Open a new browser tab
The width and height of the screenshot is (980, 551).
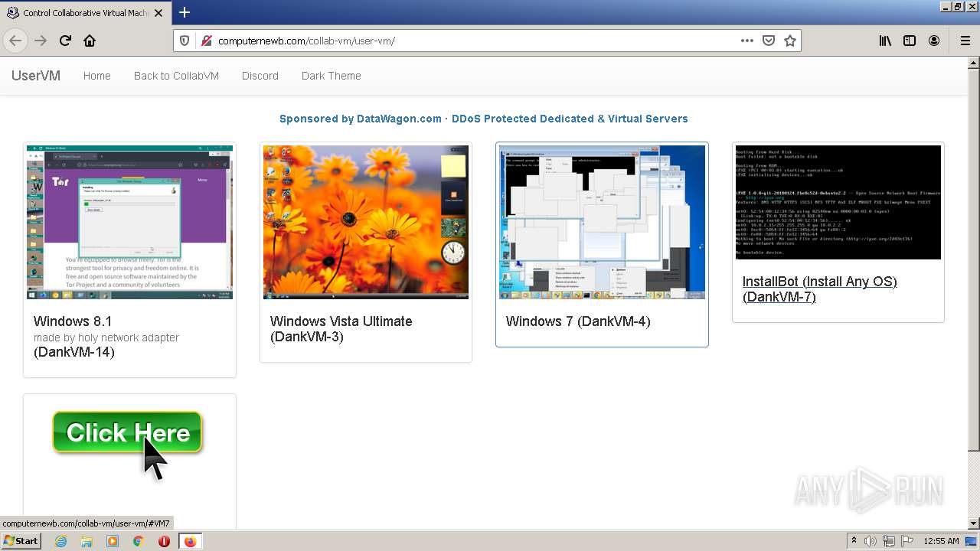tap(185, 12)
